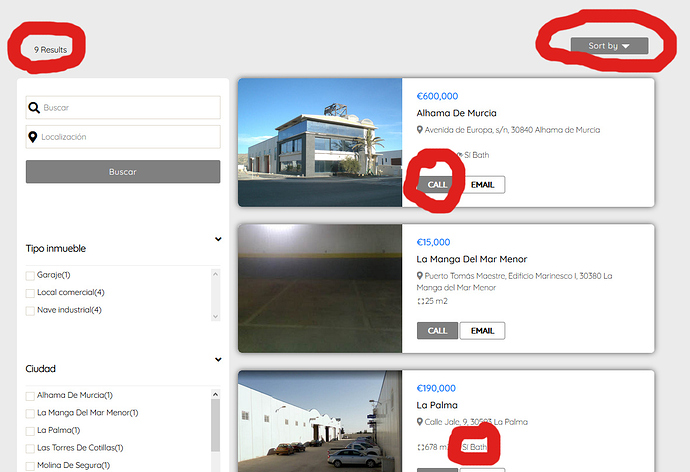
Task: Check the Las Torres De Cotillas(1) checkbox
Action: pyautogui.click(x=30, y=449)
